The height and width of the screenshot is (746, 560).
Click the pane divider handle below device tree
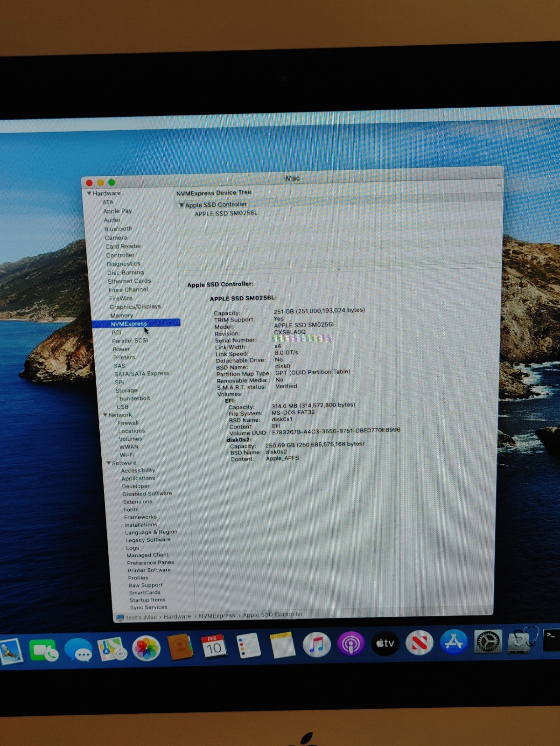click(339, 269)
